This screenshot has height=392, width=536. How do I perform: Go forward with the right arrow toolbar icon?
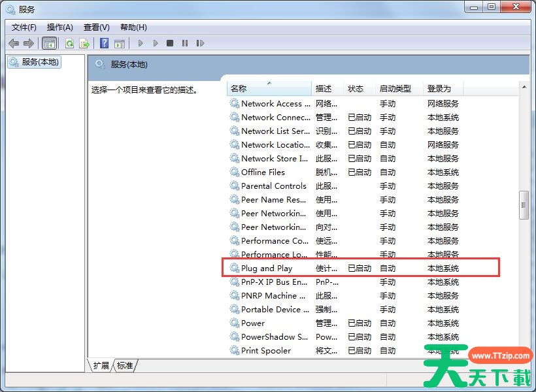pos(29,43)
